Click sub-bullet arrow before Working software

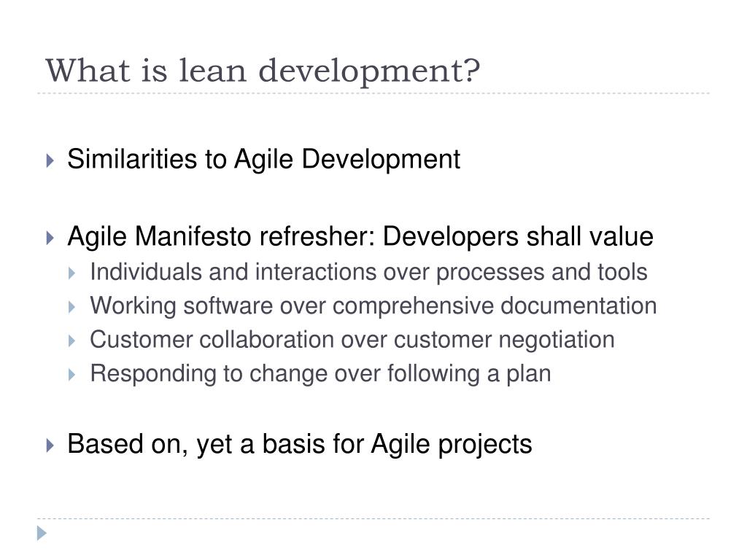coord(72,307)
